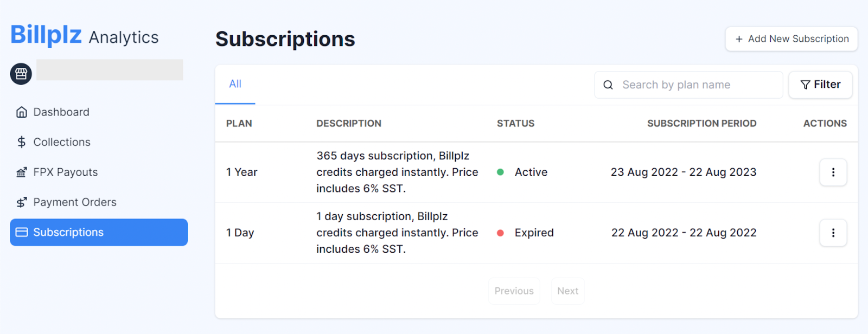
Task: Click the Billplz Analytics logo
Action: [85, 35]
